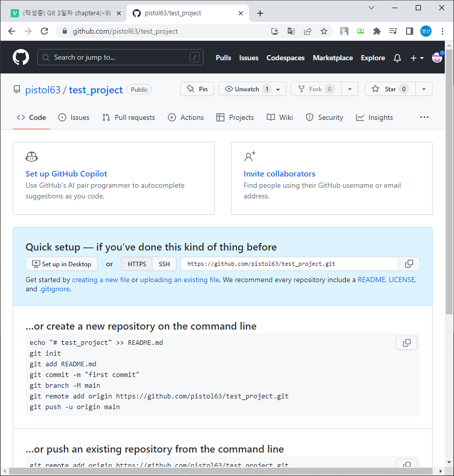Open Chrome three-dot menu
Image resolution: width=454 pixels, height=476 pixels.
pyautogui.click(x=442, y=31)
